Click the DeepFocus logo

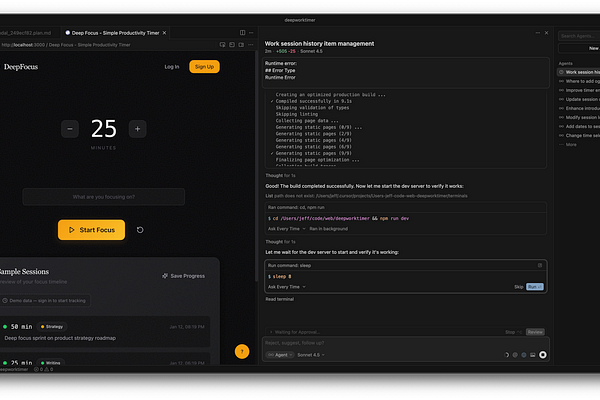pyautogui.click(x=21, y=67)
